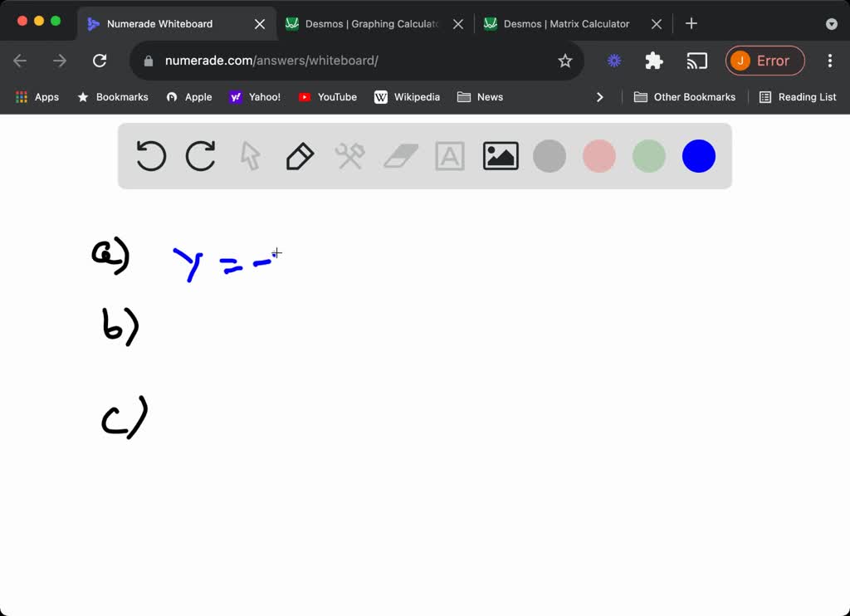Open the Wikipedia bookmark

(x=408, y=97)
